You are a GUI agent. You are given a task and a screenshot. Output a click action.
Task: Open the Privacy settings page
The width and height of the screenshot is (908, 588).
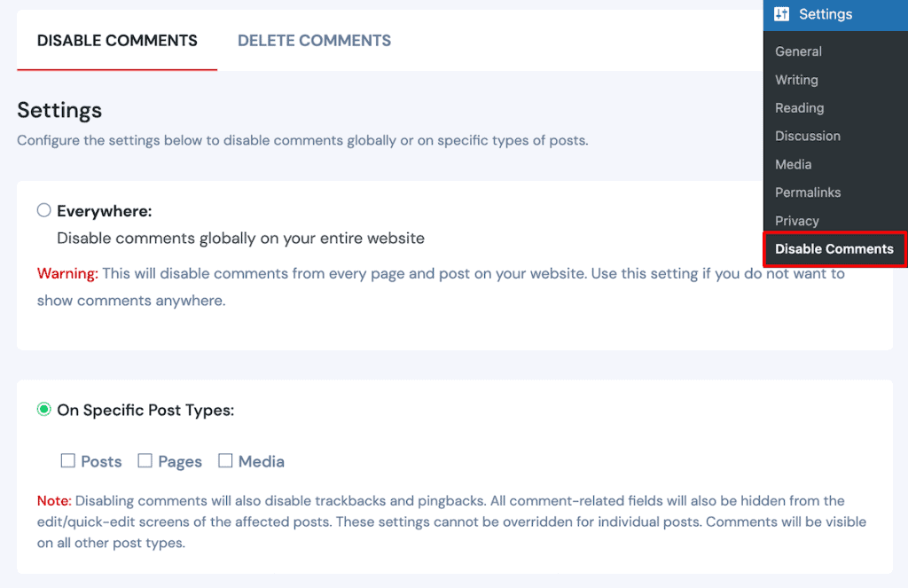(796, 220)
